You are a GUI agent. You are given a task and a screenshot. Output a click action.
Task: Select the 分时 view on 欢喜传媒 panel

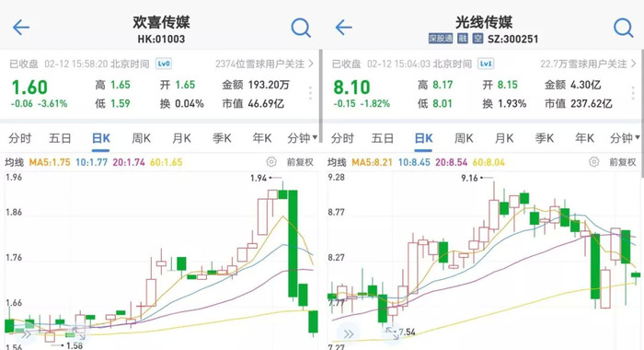point(19,138)
